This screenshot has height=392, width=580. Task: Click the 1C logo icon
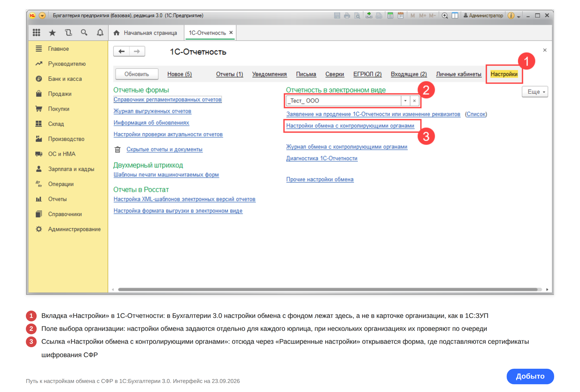(32, 16)
